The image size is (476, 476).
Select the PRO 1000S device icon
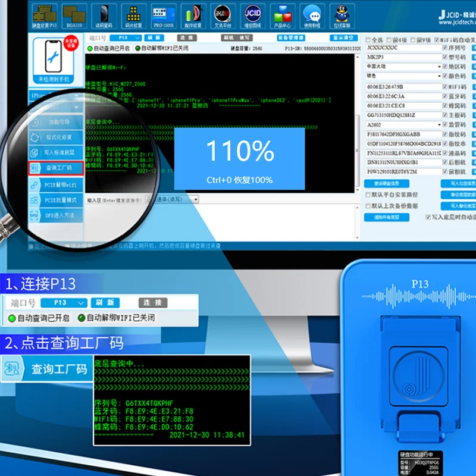164,15
